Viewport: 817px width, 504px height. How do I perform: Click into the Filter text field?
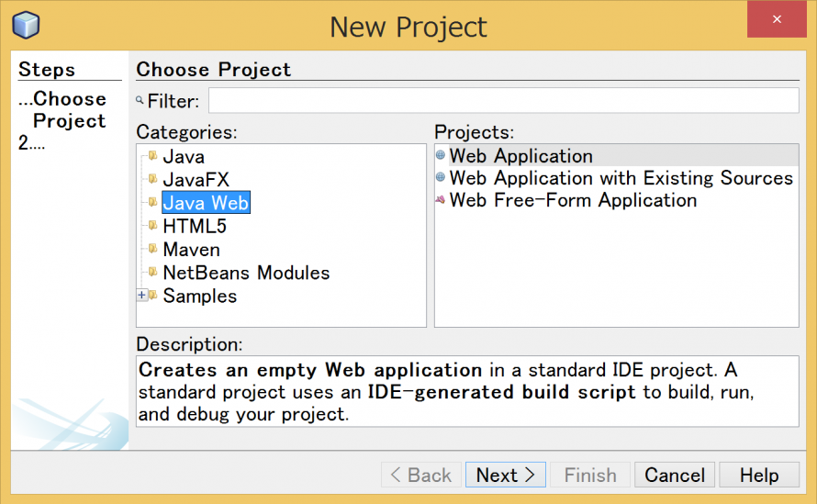click(503, 100)
